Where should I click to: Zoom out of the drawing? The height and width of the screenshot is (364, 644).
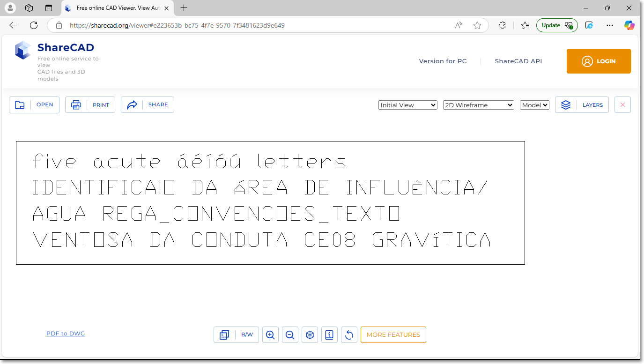(x=290, y=335)
